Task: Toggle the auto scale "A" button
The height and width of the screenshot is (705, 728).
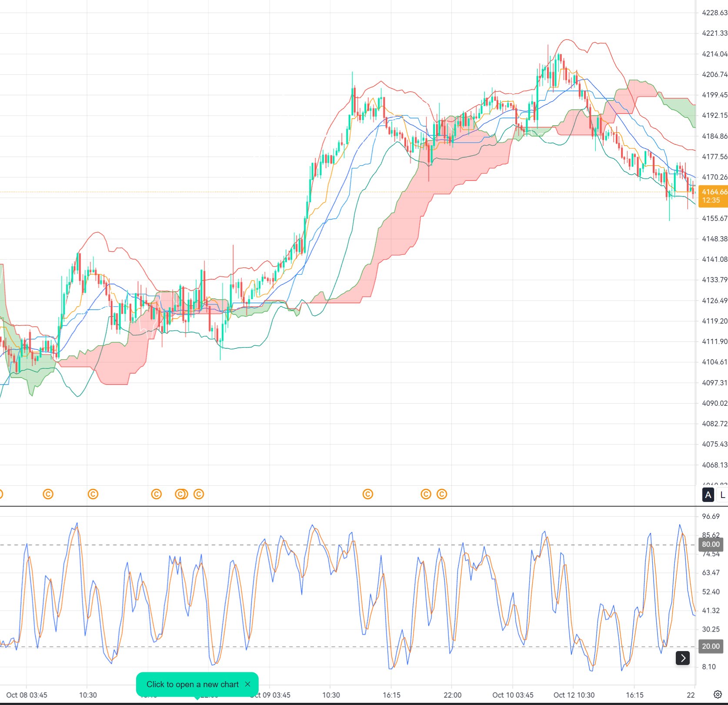Action: click(x=708, y=495)
